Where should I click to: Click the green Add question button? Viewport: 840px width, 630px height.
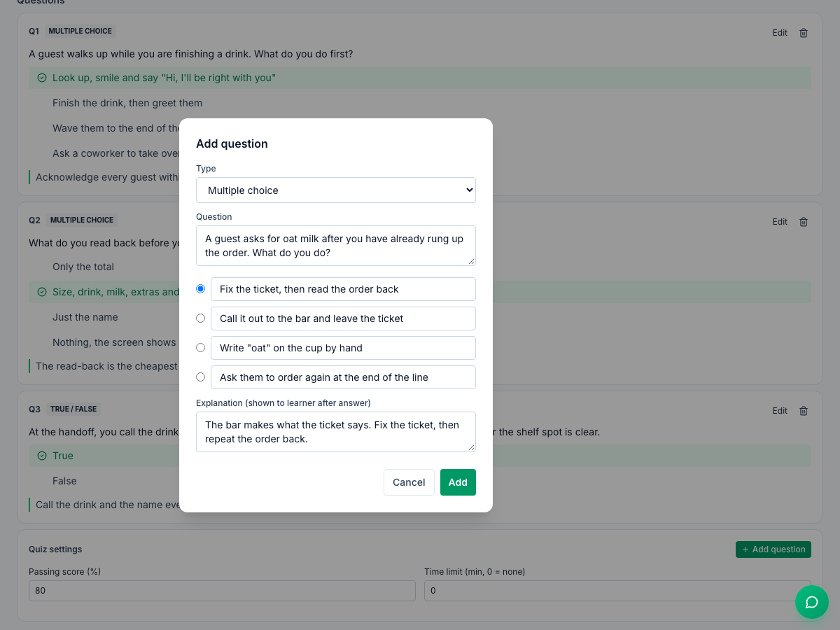click(x=773, y=549)
